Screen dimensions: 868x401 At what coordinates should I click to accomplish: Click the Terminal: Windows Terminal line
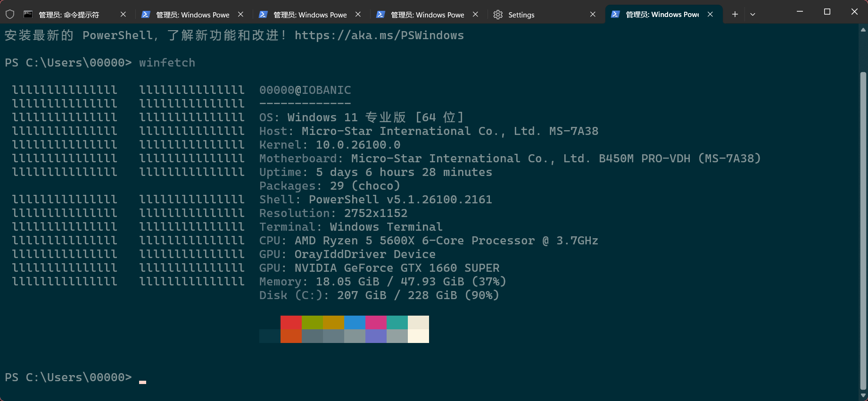click(x=351, y=227)
